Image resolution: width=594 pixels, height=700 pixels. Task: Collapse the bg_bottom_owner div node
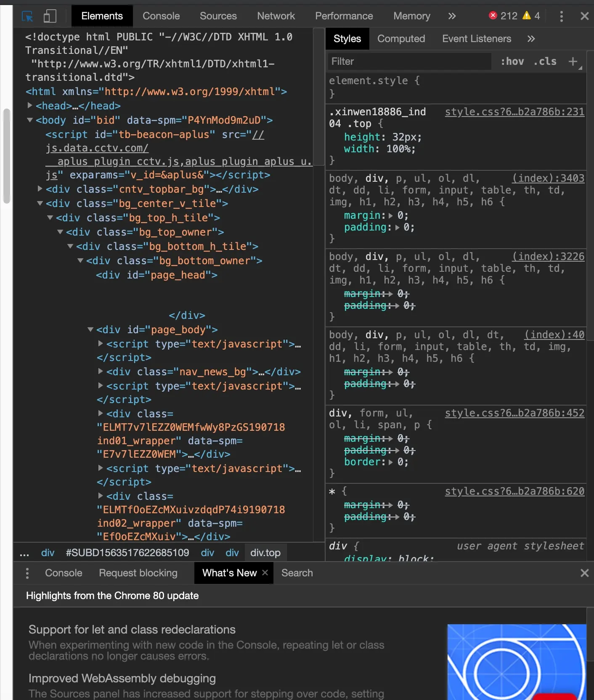pyautogui.click(x=80, y=260)
